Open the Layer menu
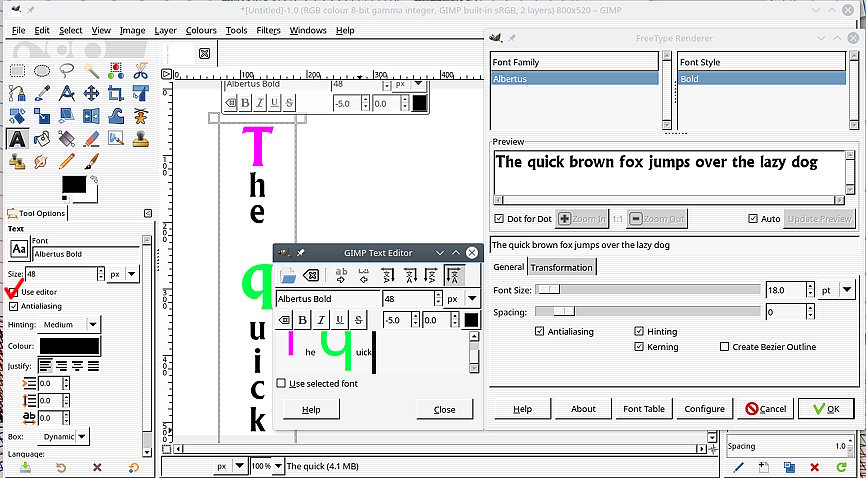866x478 pixels. (x=165, y=30)
